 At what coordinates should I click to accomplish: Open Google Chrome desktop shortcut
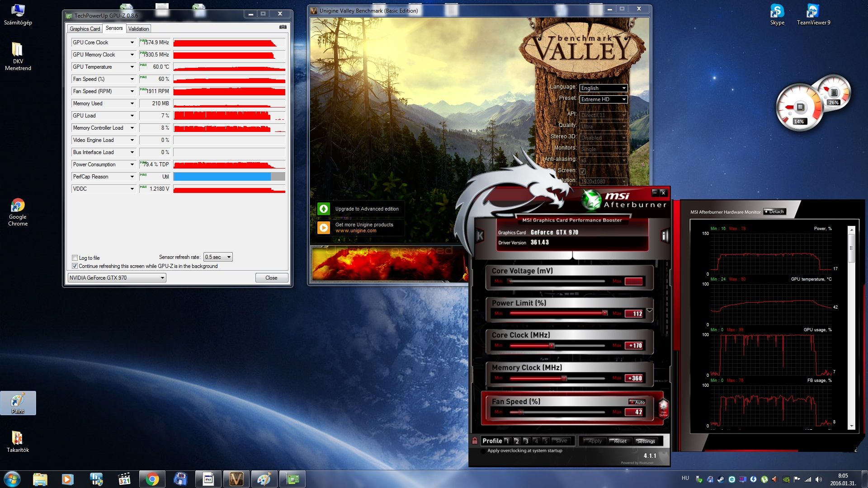point(18,212)
